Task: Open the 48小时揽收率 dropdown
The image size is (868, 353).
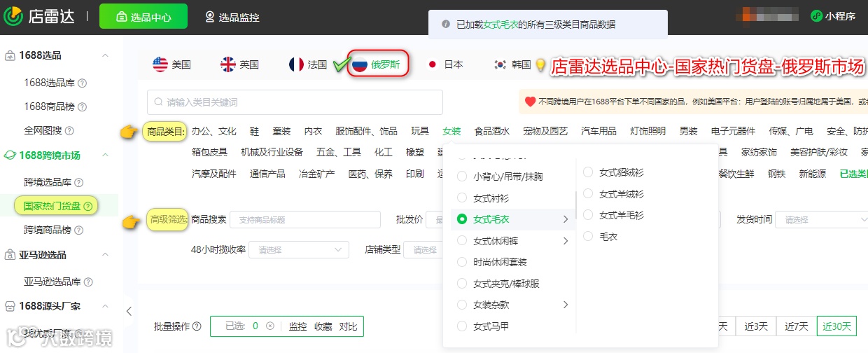Action: coord(300,249)
